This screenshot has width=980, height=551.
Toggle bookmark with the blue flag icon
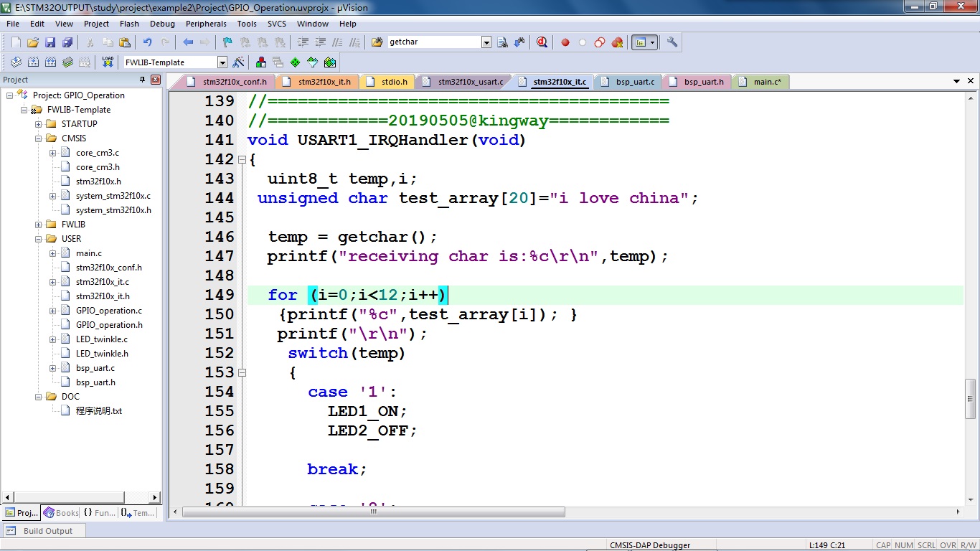[227, 42]
